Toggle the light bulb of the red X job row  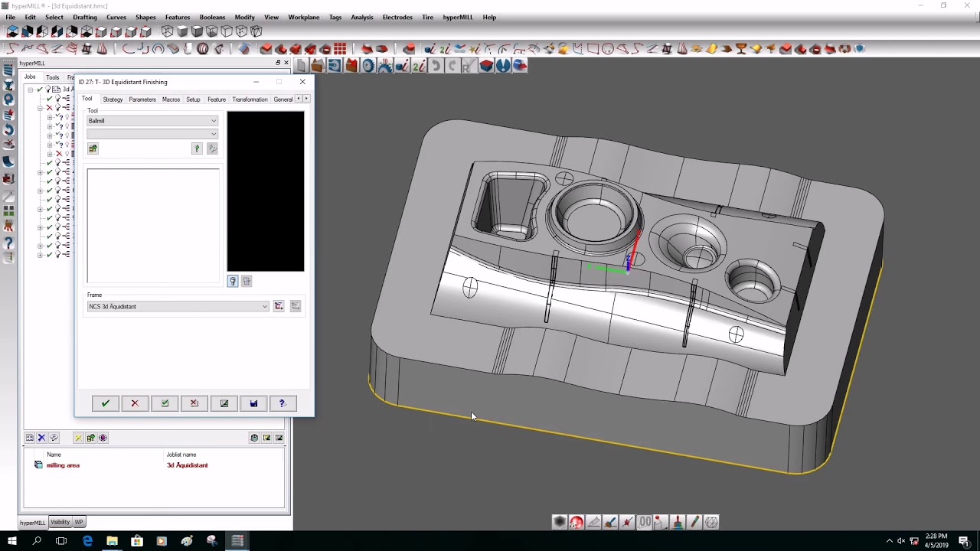[x=57, y=108]
